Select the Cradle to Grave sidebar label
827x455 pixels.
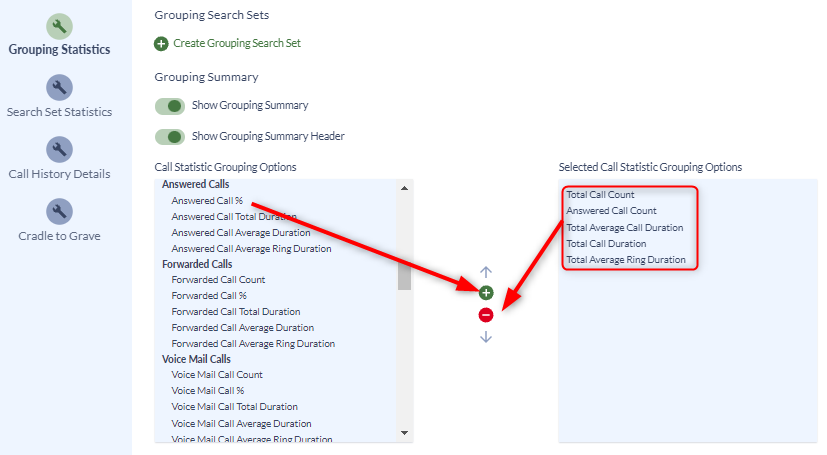[59, 236]
